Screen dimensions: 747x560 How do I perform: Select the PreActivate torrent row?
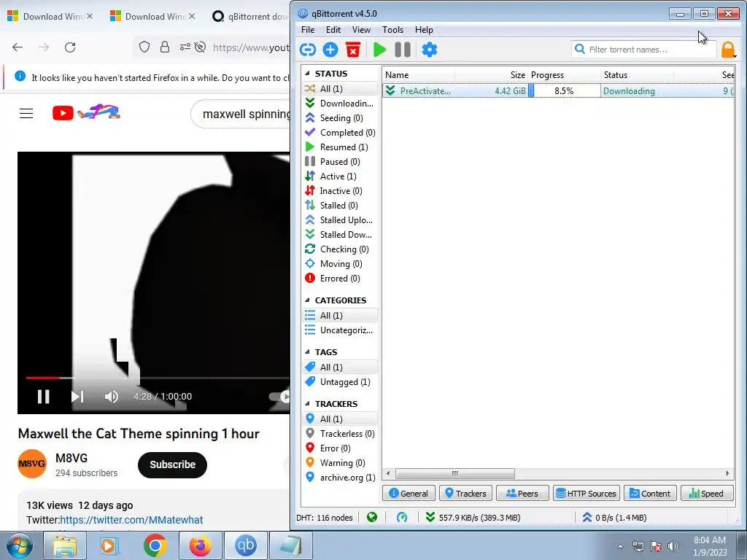(x=558, y=90)
